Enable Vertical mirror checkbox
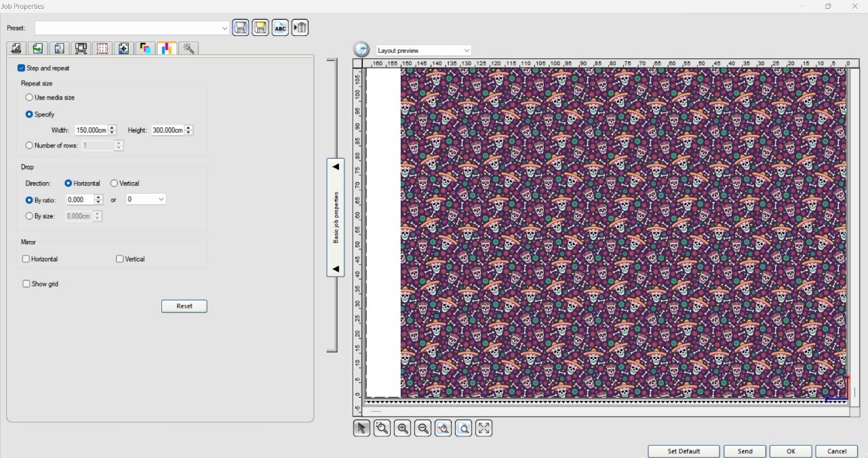868x458 pixels. coord(120,259)
